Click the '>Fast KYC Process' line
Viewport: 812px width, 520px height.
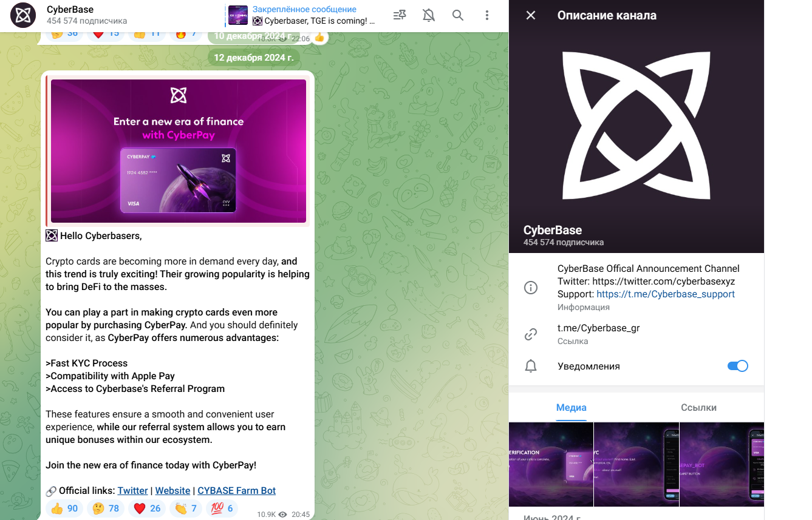pyautogui.click(x=87, y=363)
